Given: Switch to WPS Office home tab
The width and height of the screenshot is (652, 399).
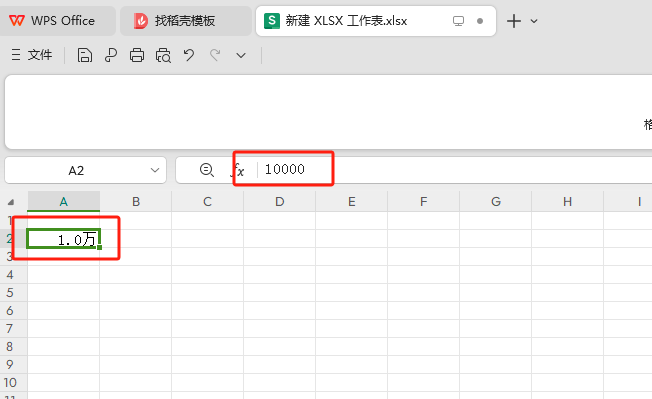Looking at the screenshot, I should click(x=57, y=20).
